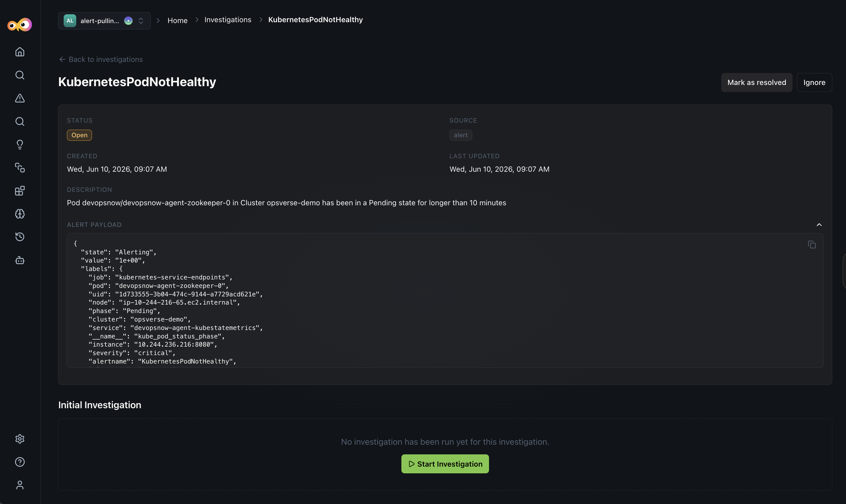Click the owl-eyes app logo
Screen dimensions: 846x504
point(20,25)
